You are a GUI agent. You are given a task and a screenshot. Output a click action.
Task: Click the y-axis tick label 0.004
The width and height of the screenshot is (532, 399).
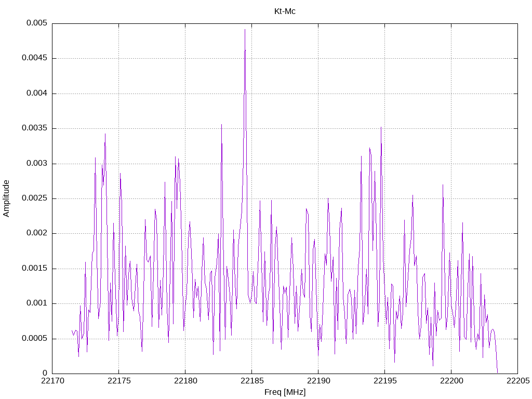click(x=37, y=94)
